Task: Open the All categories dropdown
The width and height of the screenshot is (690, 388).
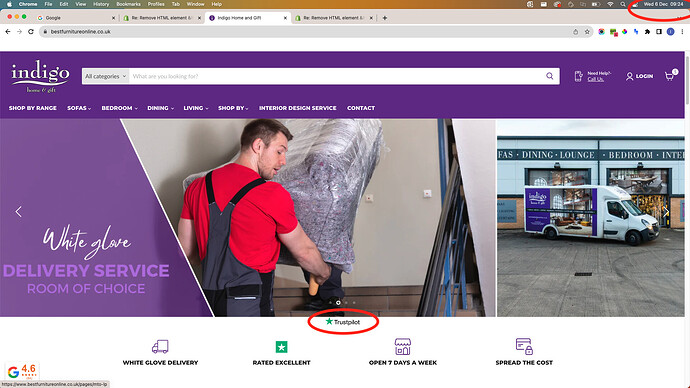Action: pyautogui.click(x=106, y=76)
